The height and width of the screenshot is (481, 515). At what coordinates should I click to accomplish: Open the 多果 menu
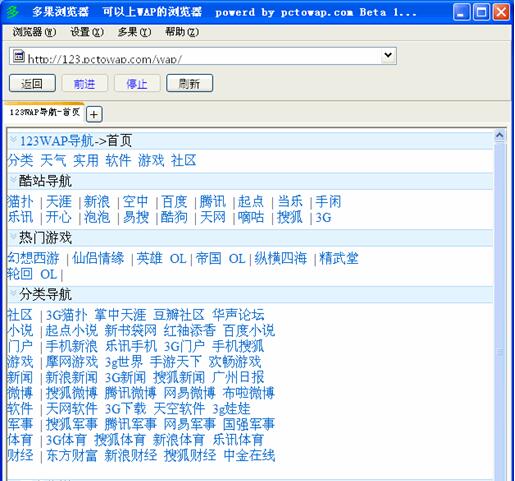[x=134, y=32]
